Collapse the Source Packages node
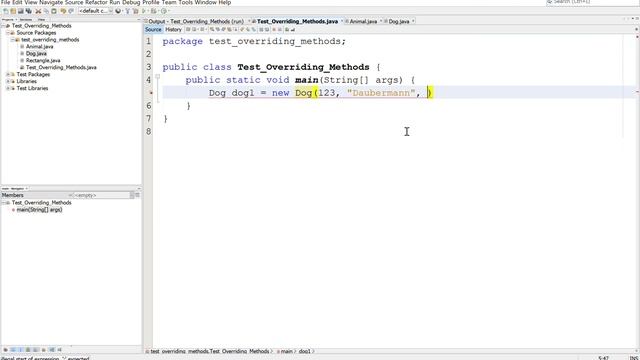640x360 pixels. click(x=8, y=33)
